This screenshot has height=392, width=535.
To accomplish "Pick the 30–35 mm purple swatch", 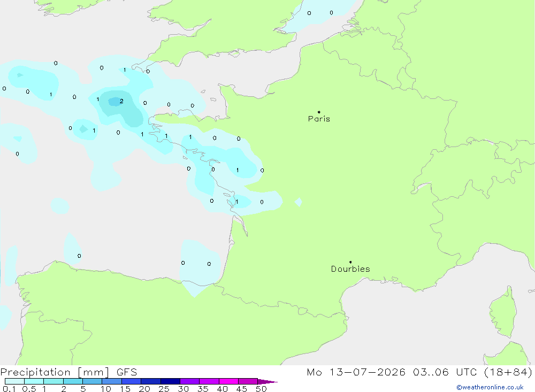I will [x=190, y=381].
